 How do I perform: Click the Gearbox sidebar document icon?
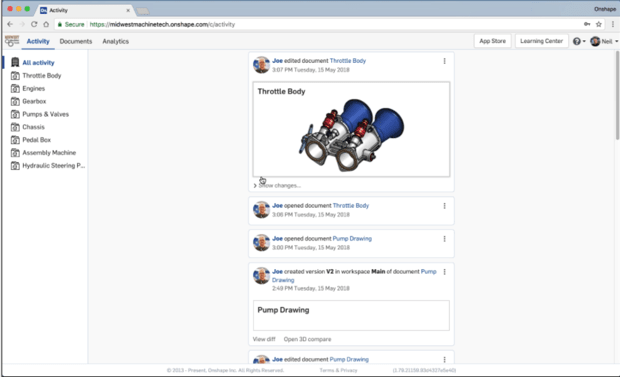15,101
